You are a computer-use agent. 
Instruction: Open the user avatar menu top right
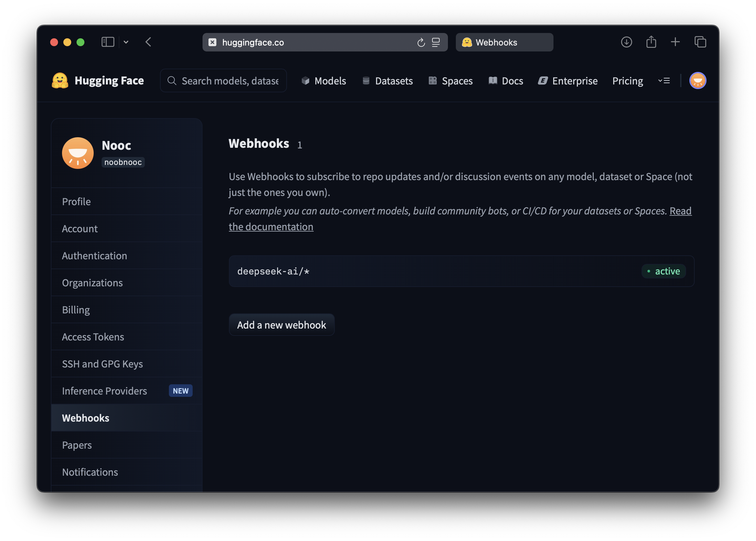(x=698, y=80)
